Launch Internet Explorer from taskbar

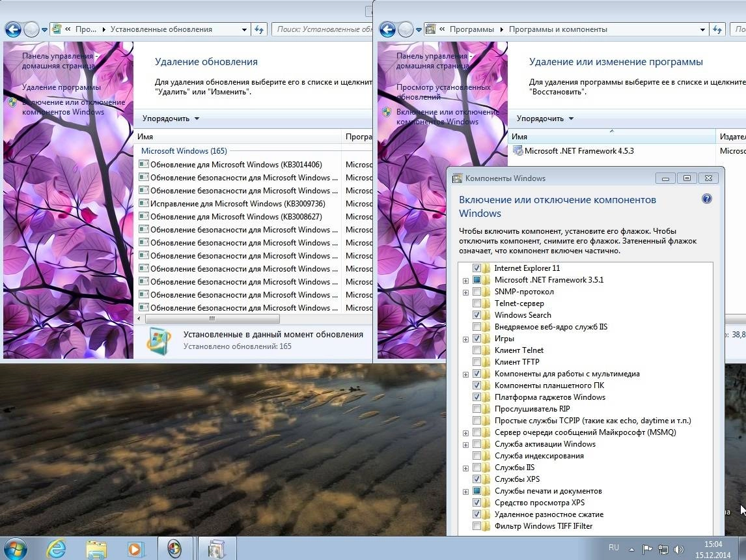pos(56,549)
